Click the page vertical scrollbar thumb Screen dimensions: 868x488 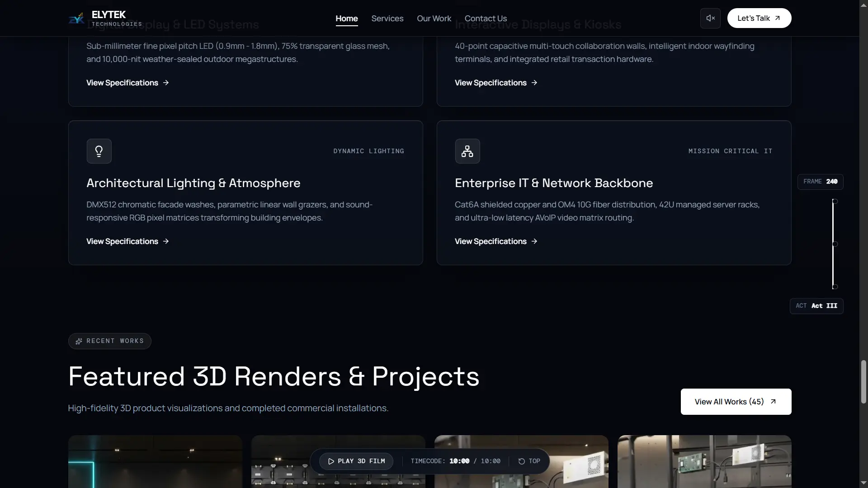tap(863, 382)
